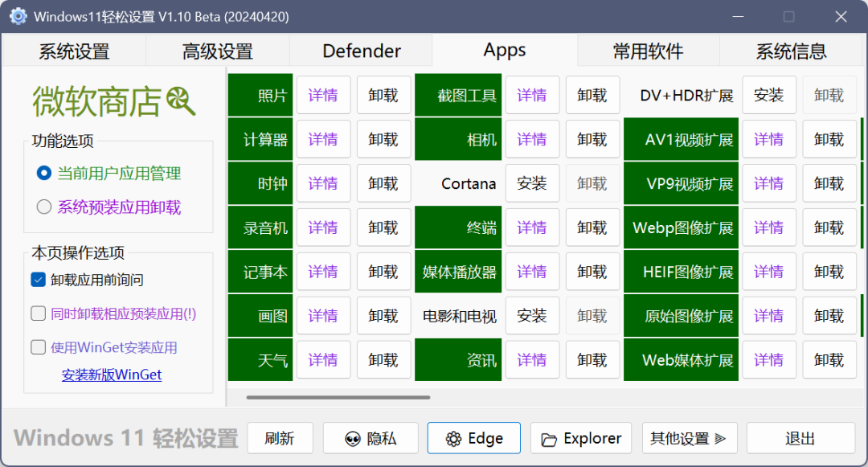Expand 其他设置 menu button
Viewport: 868px width, 467px height.
click(x=690, y=438)
